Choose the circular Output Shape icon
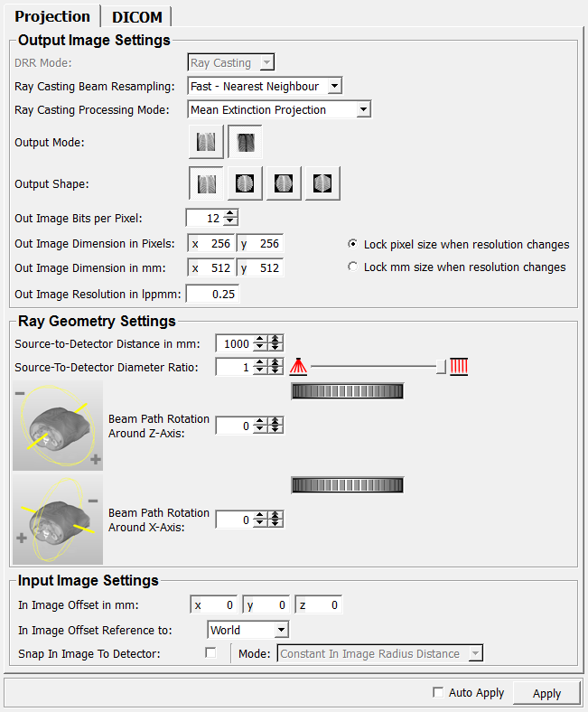The height and width of the screenshot is (712, 588). pos(246,183)
